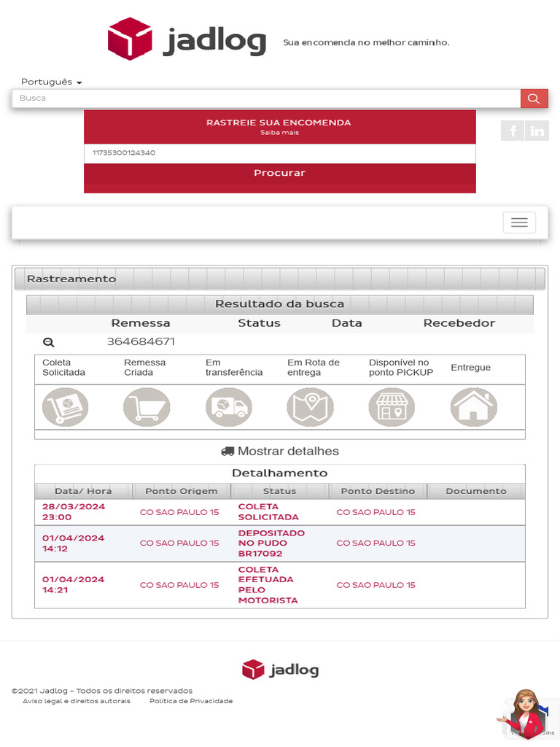The image size is (560, 747).
Task: Click the tracking number input field
Action: (x=280, y=153)
